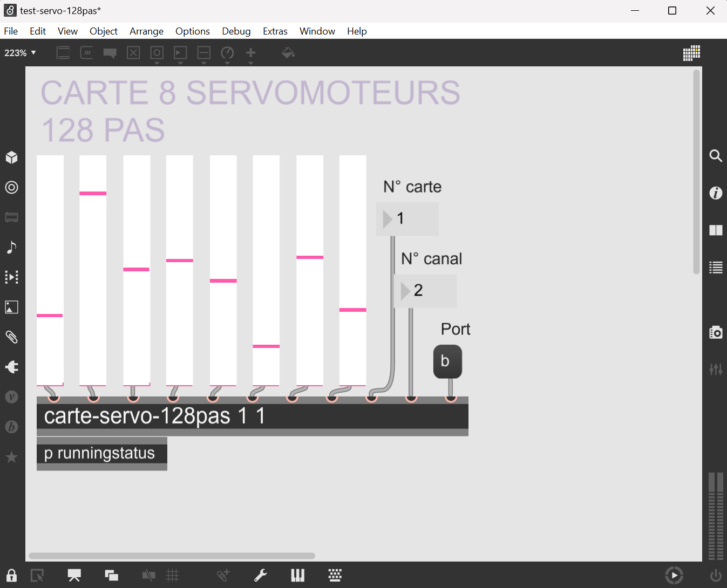
Task: Click the audio level meter at bottom right
Action: click(716, 516)
